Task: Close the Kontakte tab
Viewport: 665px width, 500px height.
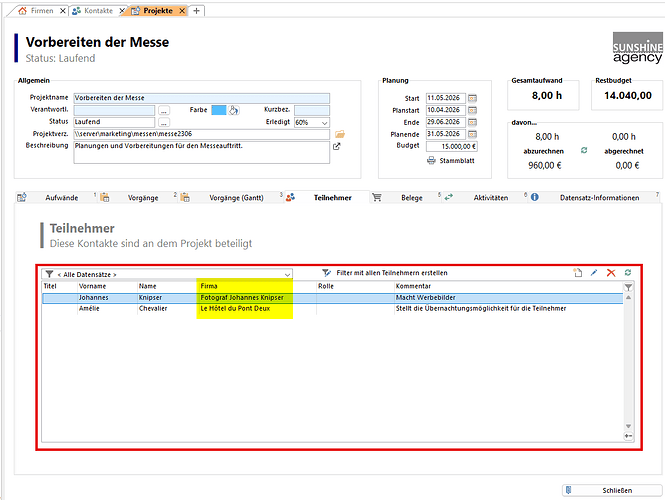Action: tap(122, 11)
